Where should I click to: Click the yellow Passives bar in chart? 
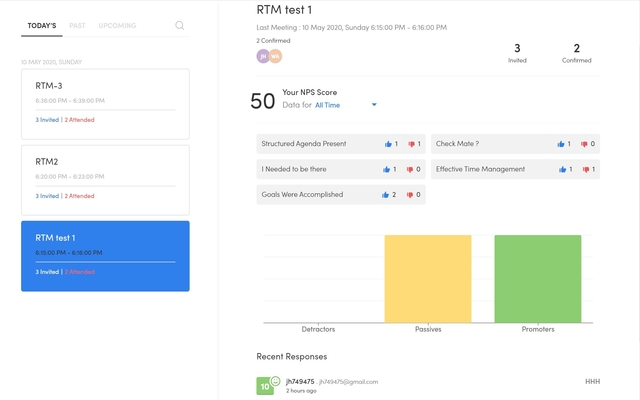[x=428, y=279]
